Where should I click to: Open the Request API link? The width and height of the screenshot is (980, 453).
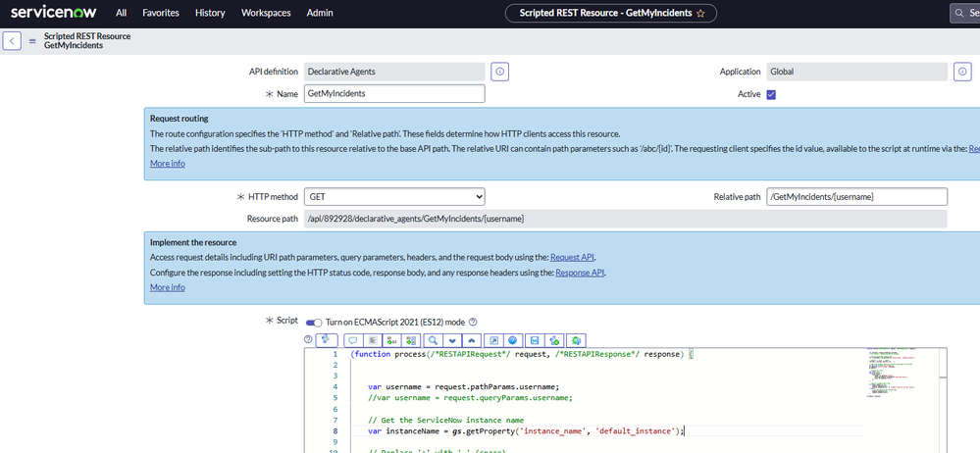pyautogui.click(x=573, y=258)
